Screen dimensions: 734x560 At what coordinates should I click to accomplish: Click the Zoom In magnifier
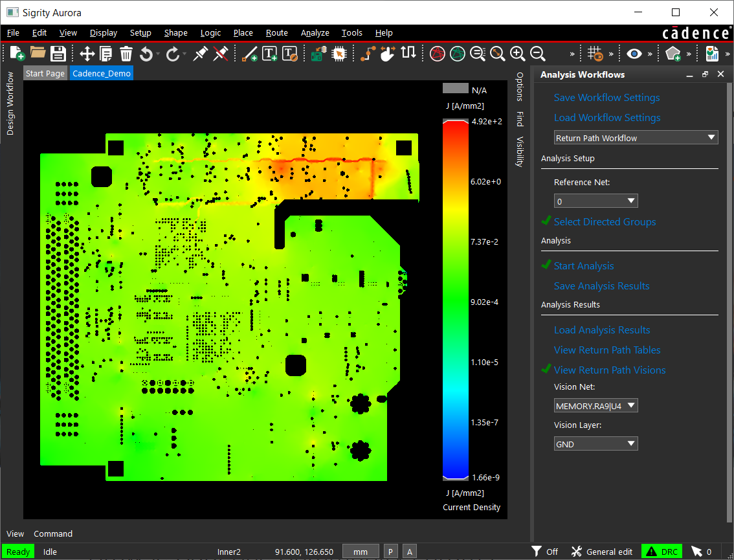pos(517,54)
